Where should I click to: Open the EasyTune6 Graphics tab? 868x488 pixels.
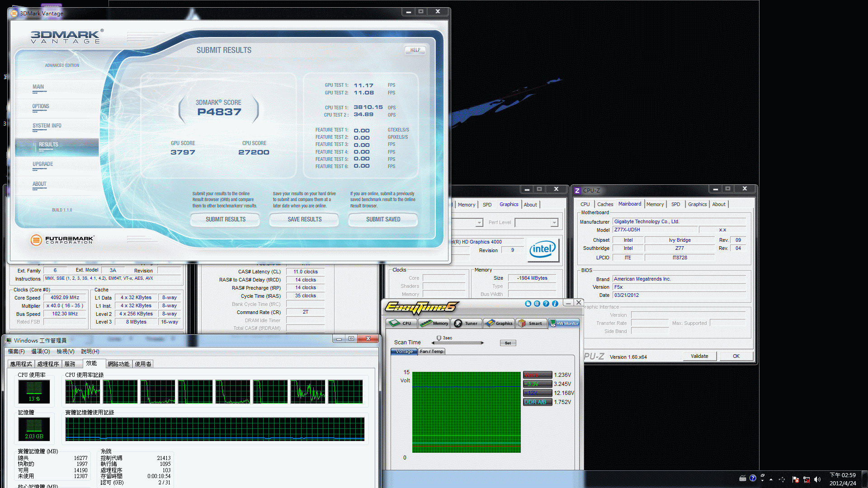click(x=499, y=323)
